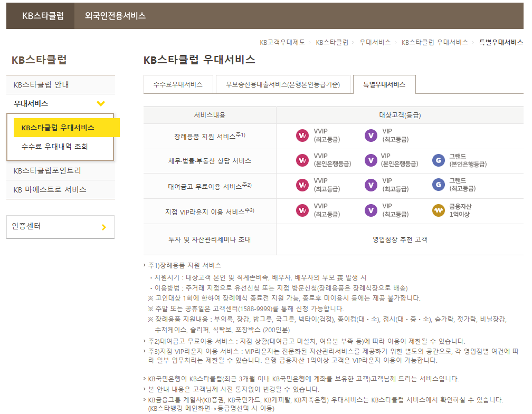Click 서비스내용 table header

210,115
